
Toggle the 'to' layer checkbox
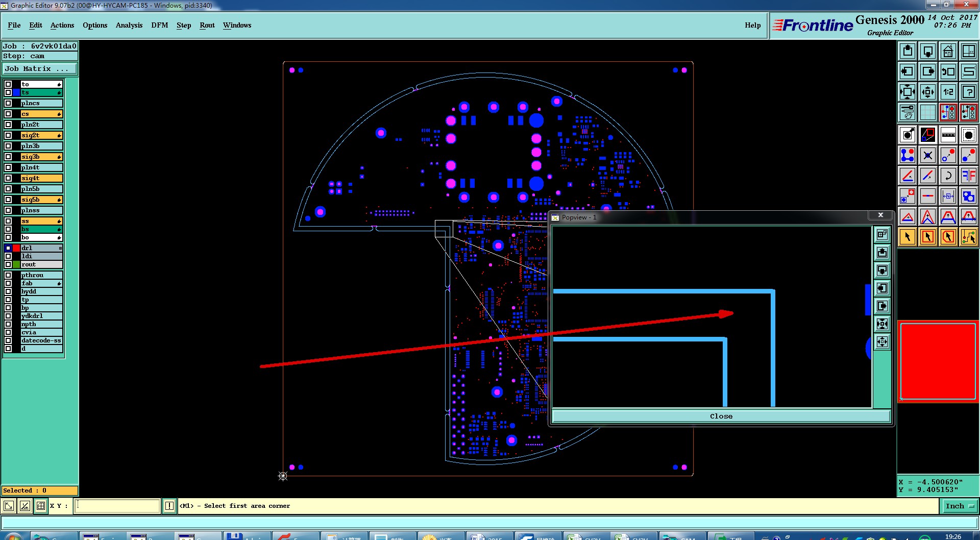tap(8, 84)
